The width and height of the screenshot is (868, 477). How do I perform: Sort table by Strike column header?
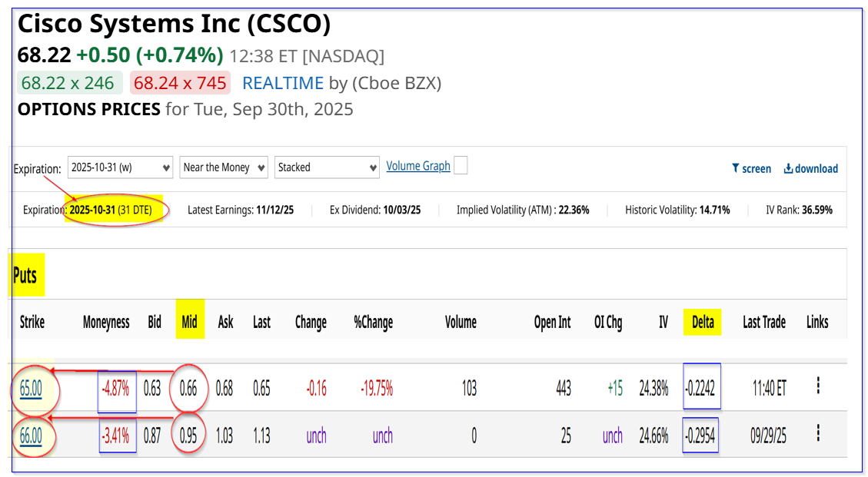pos(32,323)
